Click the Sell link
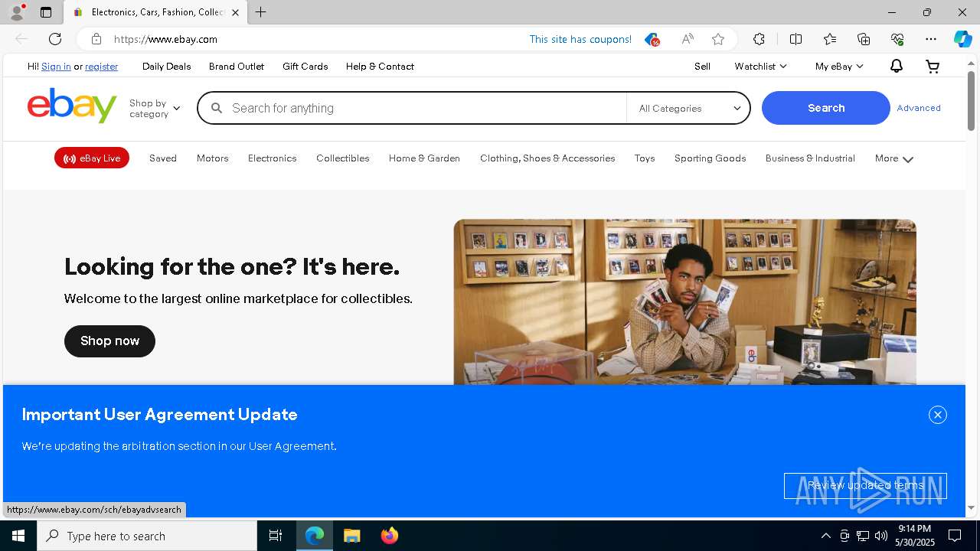Image resolution: width=980 pixels, height=551 pixels. coord(702,67)
